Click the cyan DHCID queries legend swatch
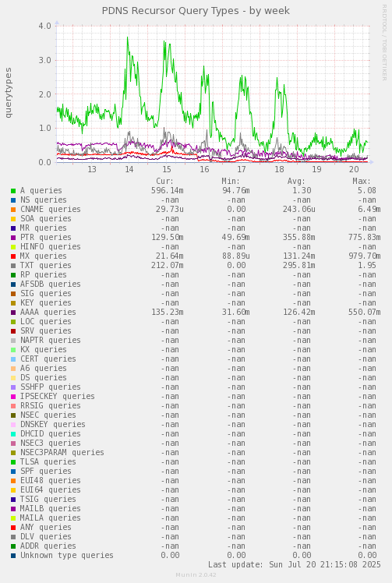Image resolution: width=392 pixels, height=583 pixels. click(13, 434)
